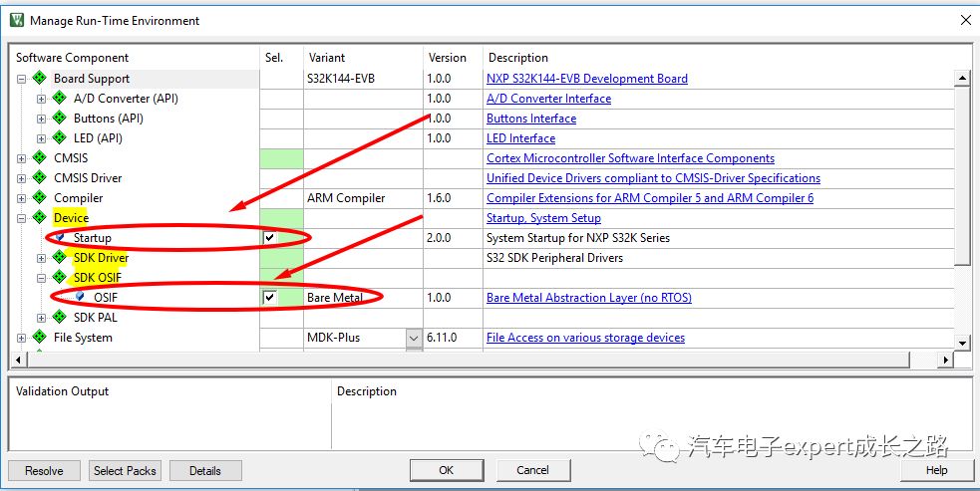980x491 pixels.
Task: Open the MDK-Plus variant dropdown
Action: [414, 338]
